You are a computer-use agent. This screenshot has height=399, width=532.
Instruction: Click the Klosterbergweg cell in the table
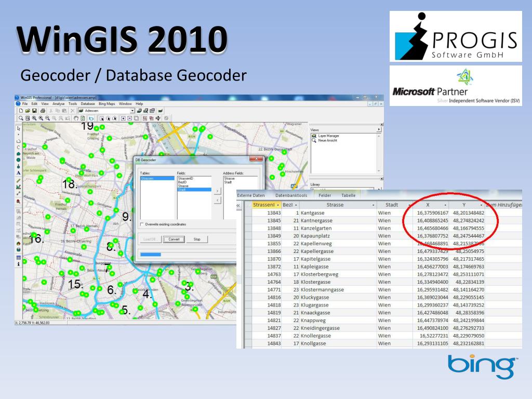(338, 274)
